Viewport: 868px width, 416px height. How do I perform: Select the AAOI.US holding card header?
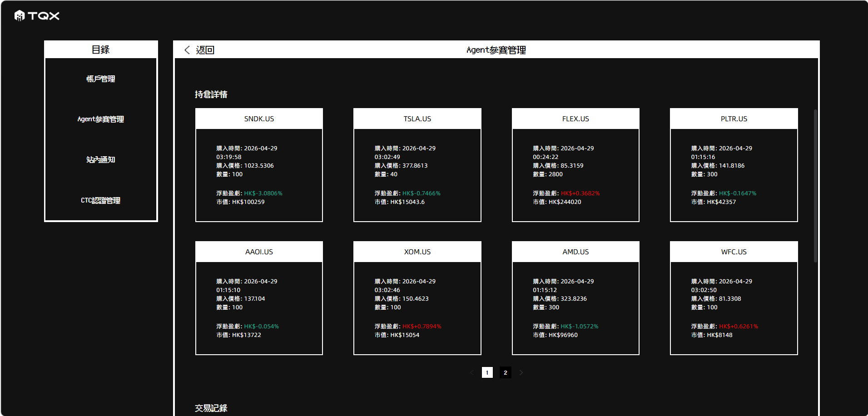259,252
